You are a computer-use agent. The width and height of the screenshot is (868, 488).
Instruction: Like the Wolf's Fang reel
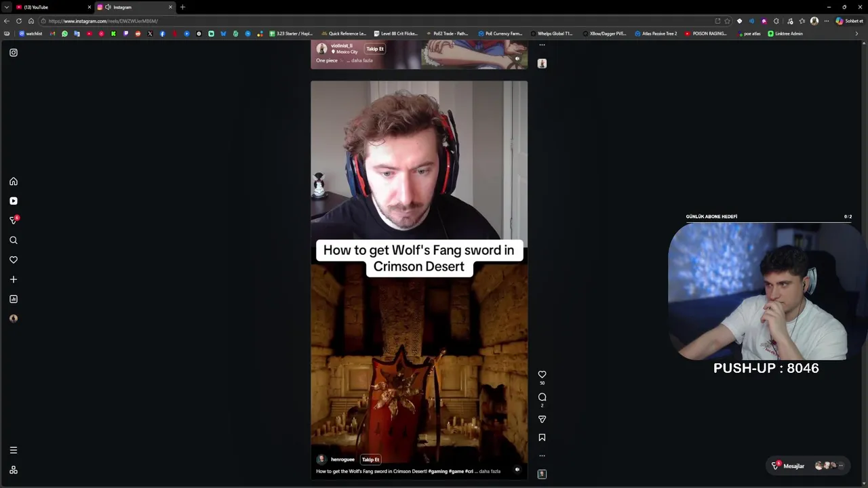pos(542,374)
